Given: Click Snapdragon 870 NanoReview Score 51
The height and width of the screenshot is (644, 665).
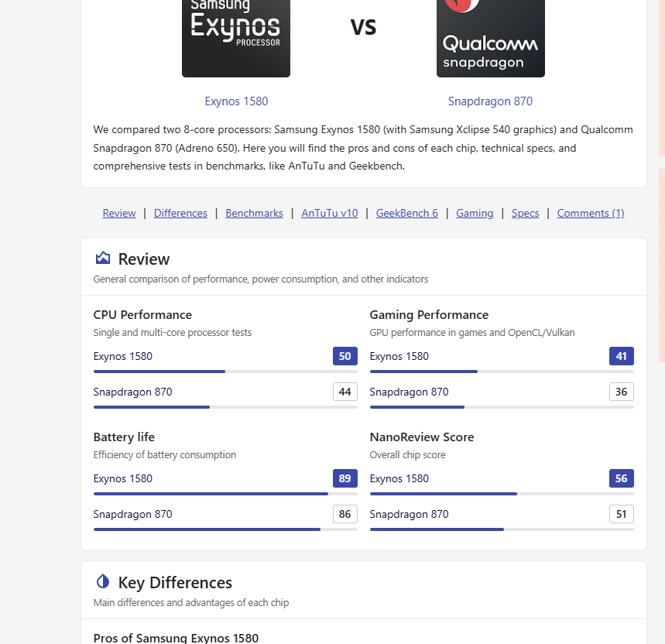Looking at the screenshot, I should (622, 514).
